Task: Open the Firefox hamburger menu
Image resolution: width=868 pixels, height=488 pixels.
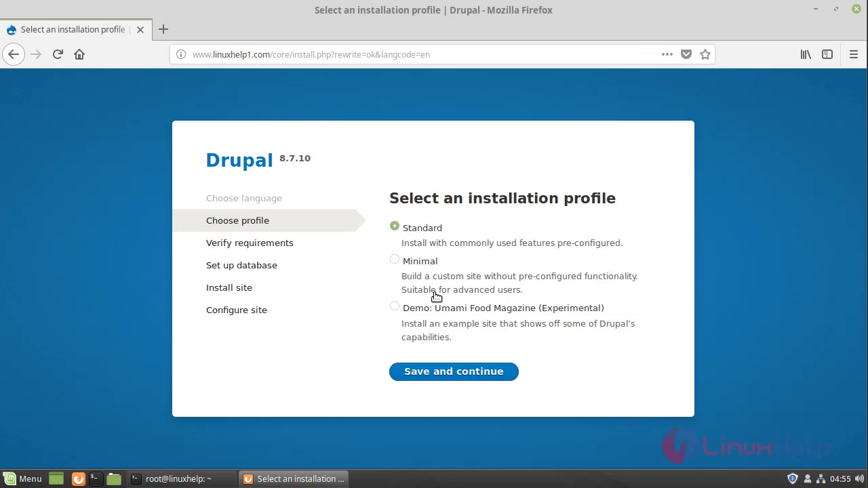Action: tap(854, 54)
